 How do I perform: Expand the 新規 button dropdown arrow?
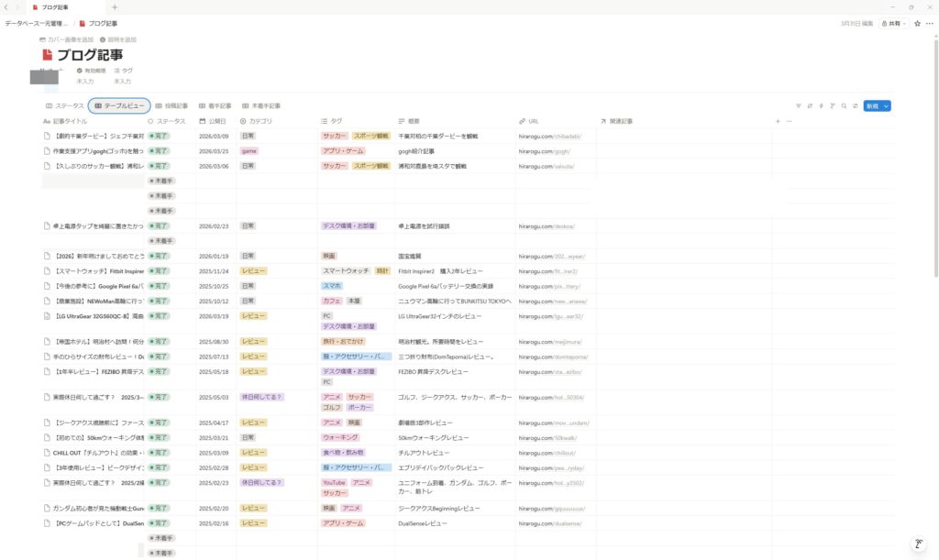tap(887, 106)
